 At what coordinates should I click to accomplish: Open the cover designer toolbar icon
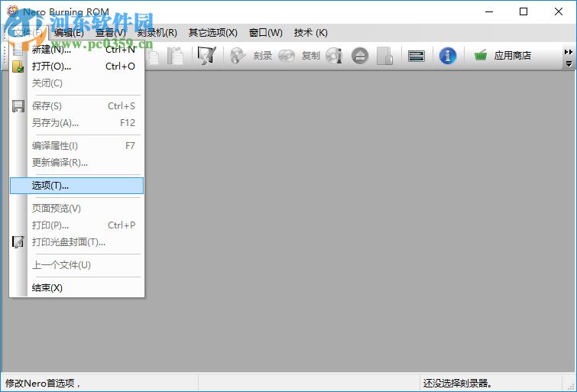[x=206, y=56]
